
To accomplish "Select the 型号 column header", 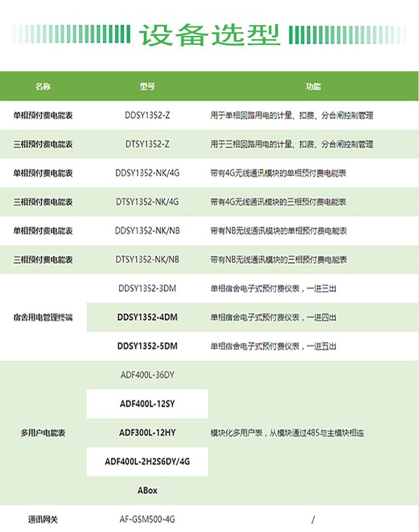I will (x=147, y=87).
